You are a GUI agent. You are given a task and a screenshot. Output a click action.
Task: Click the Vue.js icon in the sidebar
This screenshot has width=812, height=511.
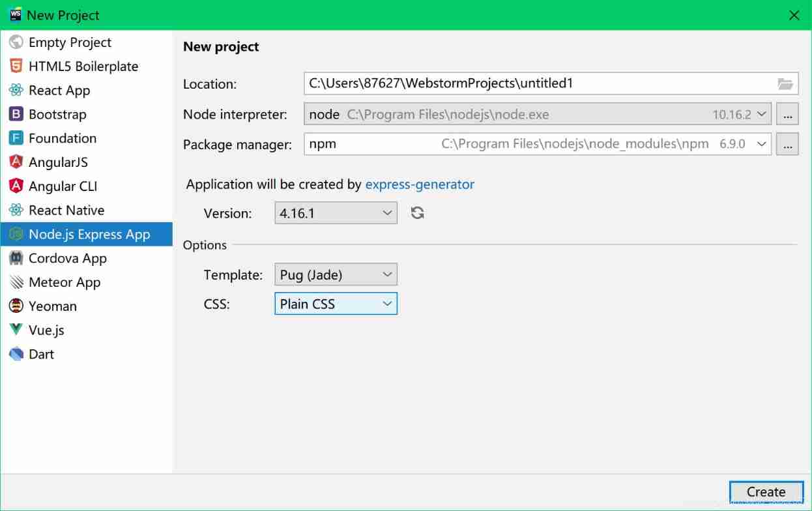point(16,330)
